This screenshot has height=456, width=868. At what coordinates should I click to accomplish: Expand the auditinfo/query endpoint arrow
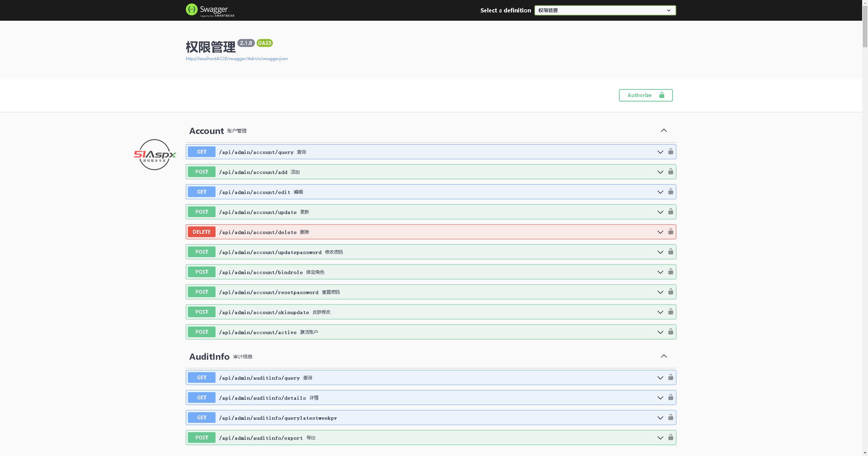[660, 378]
